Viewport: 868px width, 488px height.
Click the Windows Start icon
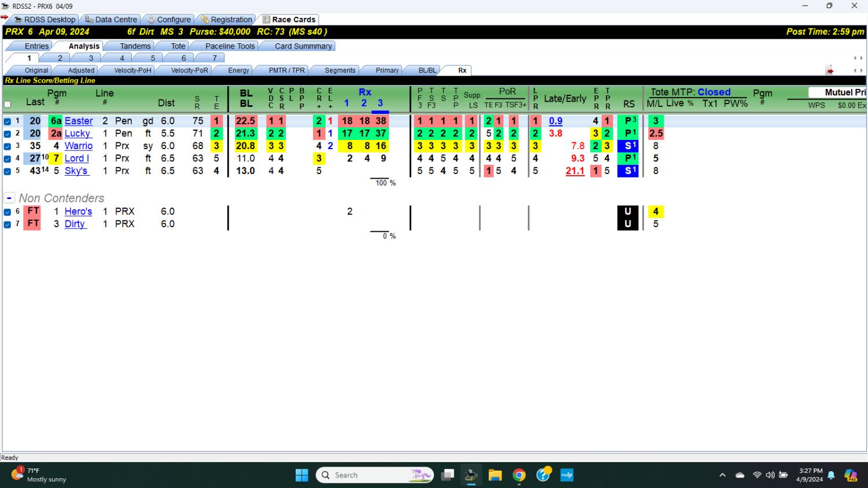coord(302,475)
